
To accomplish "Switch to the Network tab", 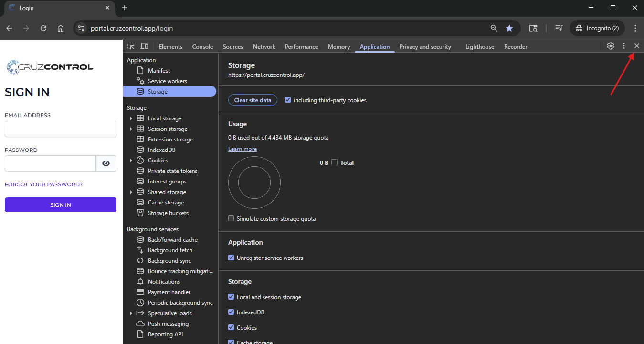I will coord(264,47).
